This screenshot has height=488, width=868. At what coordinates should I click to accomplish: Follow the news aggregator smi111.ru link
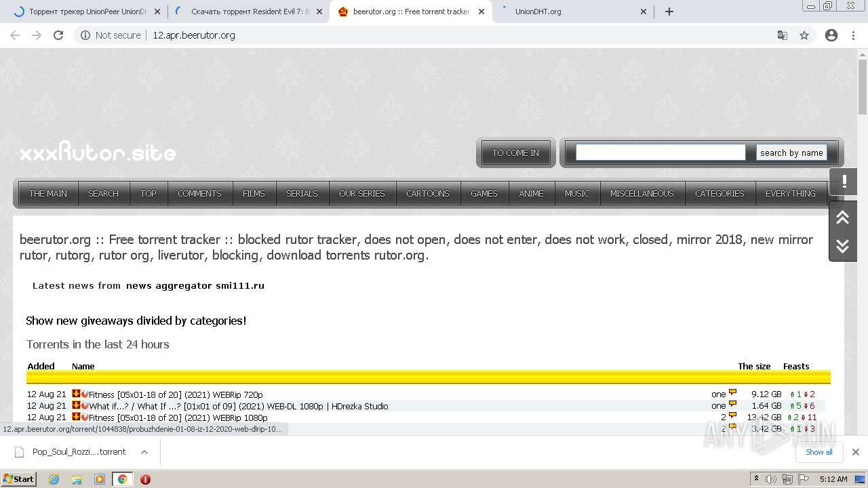click(195, 285)
